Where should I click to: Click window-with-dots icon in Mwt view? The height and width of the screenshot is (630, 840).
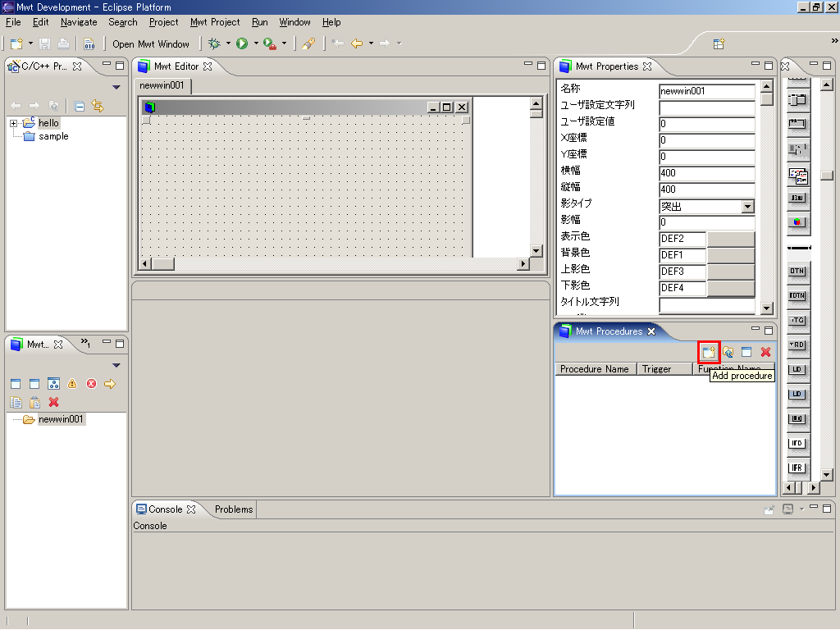coord(53,384)
